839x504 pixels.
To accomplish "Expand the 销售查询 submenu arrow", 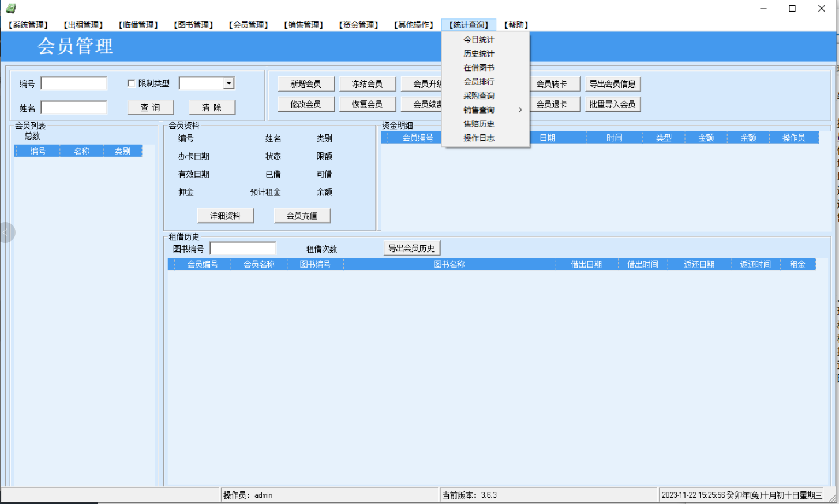I will coord(520,110).
